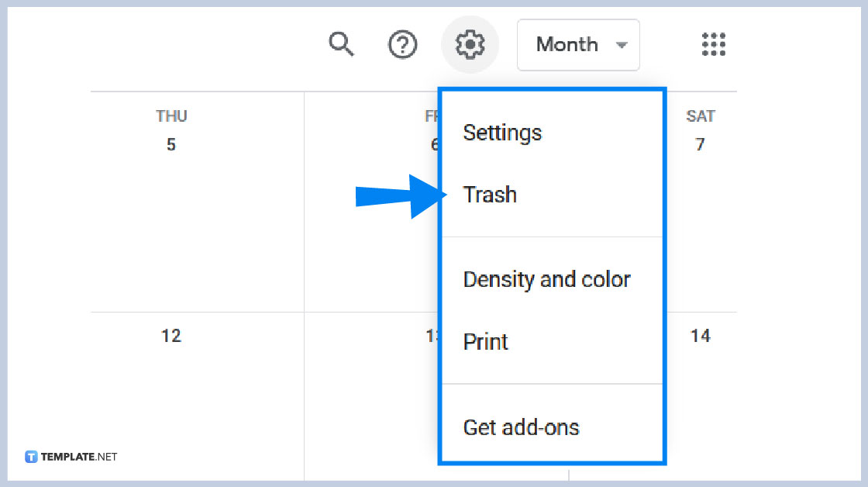Screen dimensions: 868x487
Task: Click the THU column header
Action: [x=170, y=116]
